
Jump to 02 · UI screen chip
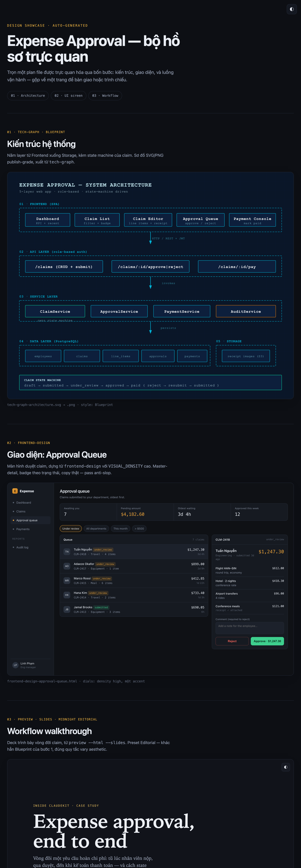tap(68, 96)
